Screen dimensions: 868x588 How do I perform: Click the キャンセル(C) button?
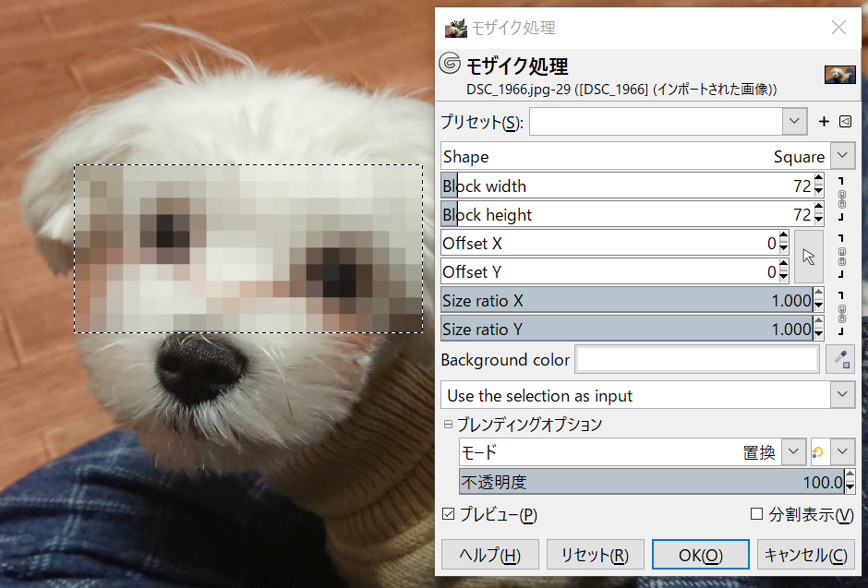[x=805, y=555]
